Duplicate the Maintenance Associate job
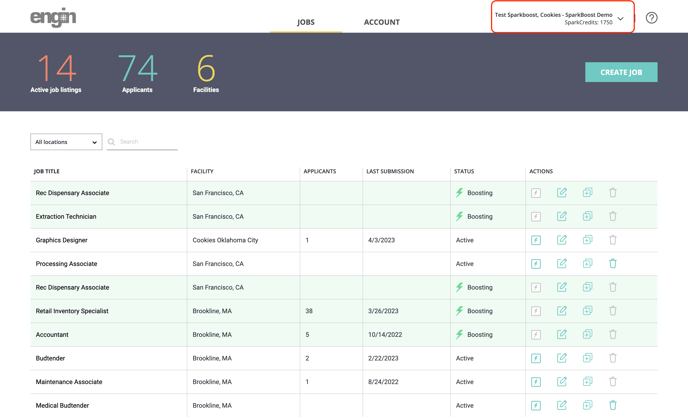The height and width of the screenshot is (417, 688). [587, 382]
